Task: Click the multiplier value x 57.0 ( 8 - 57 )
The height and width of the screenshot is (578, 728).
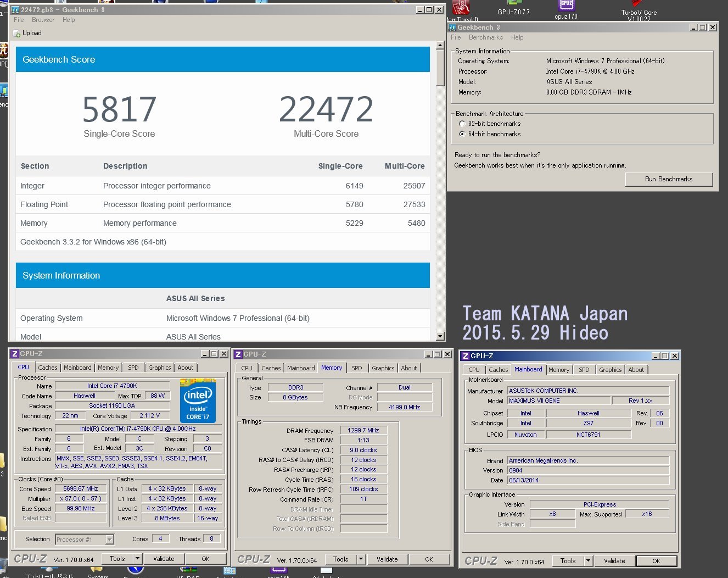Action: tap(81, 499)
